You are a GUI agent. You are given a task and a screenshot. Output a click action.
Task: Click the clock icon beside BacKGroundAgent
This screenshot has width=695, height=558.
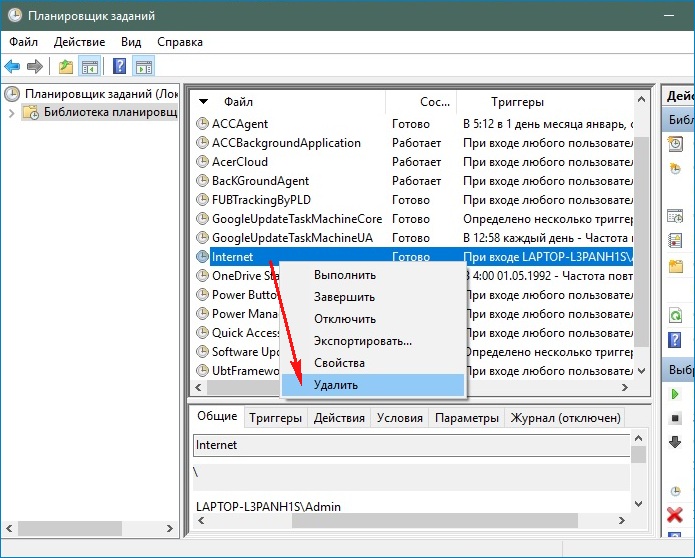tap(202, 180)
